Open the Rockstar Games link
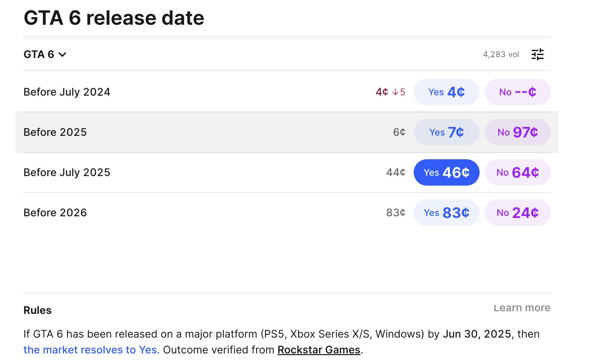Viewport: 592px width, 364px height. 319,350
